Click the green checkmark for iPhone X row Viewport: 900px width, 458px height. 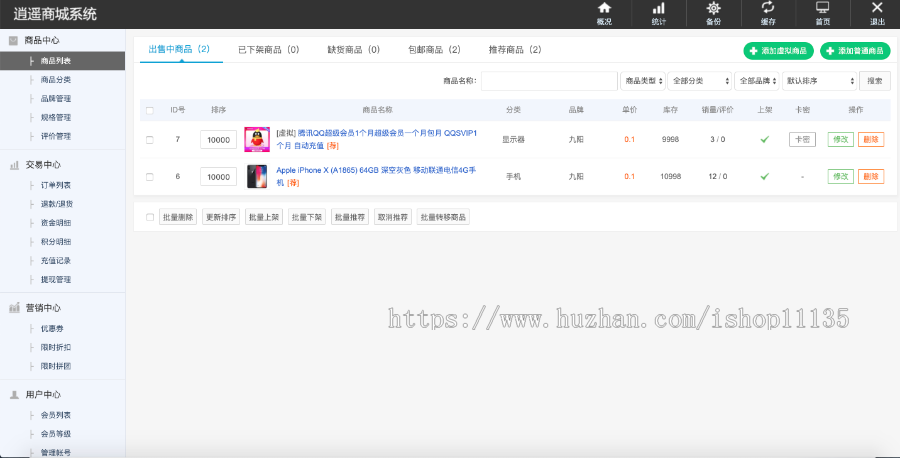click(764, 176)
